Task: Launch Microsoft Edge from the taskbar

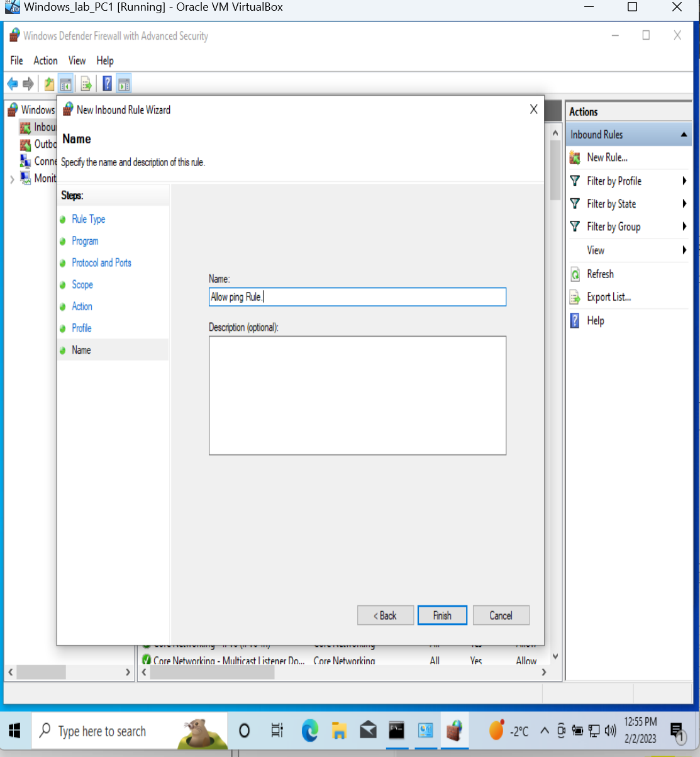Action: click(309, 731)
